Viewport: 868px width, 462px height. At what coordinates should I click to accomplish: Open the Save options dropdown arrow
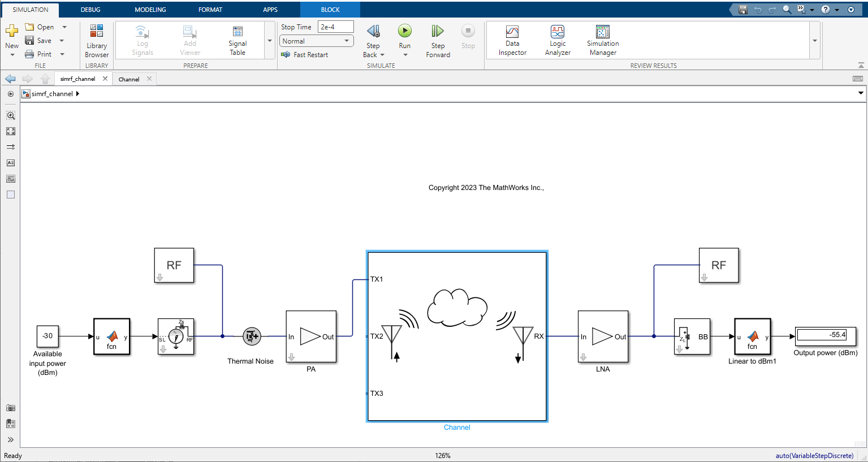pyautogui.click(x=62, y=41)
